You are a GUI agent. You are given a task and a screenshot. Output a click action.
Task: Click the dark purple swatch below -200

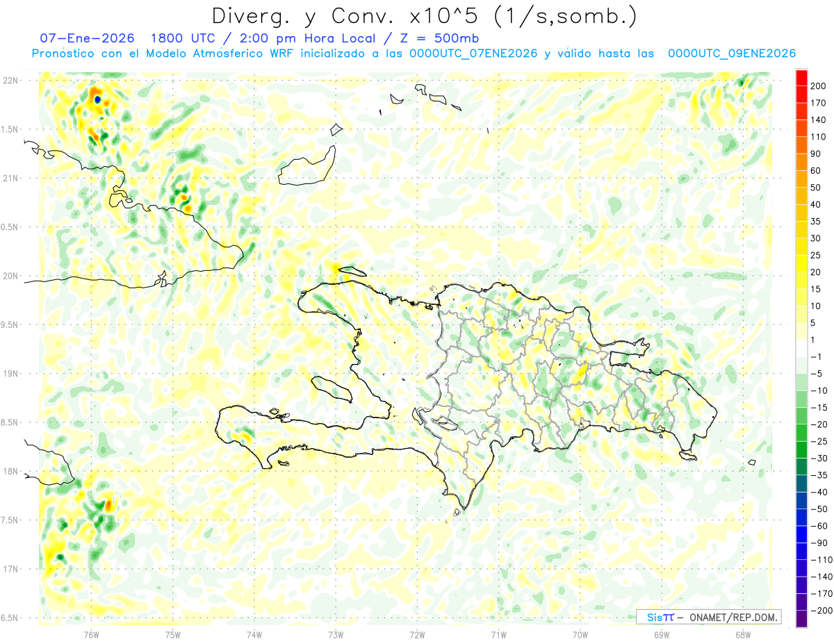(x=801, y=619)
